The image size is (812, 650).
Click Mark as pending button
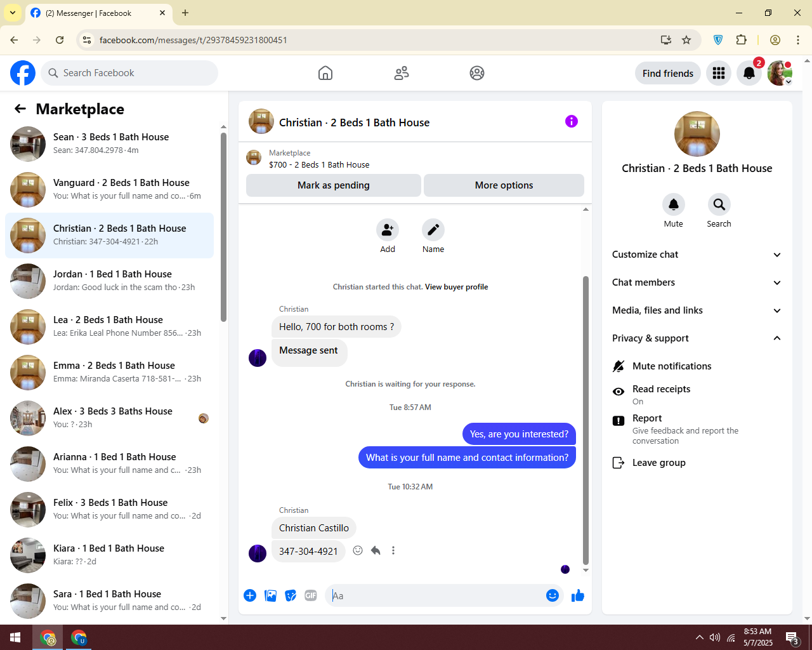(x=334, y=185)
